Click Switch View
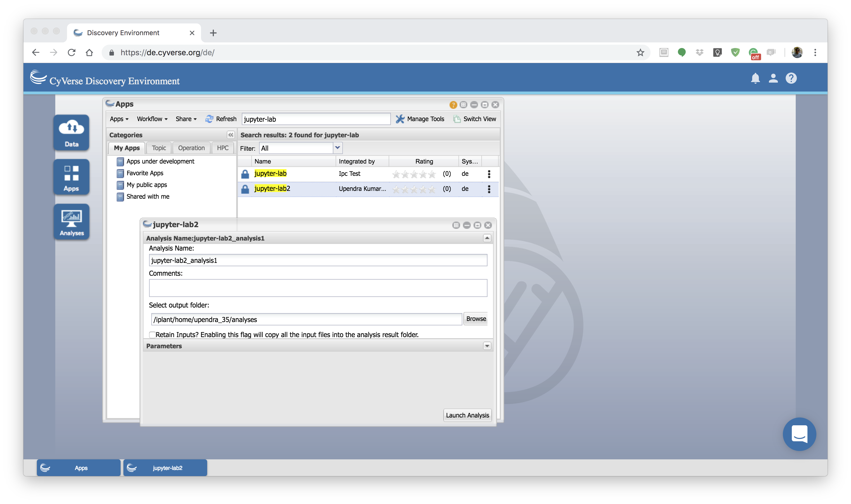This screenshot has width=851, height=504. tap(475, 119)
